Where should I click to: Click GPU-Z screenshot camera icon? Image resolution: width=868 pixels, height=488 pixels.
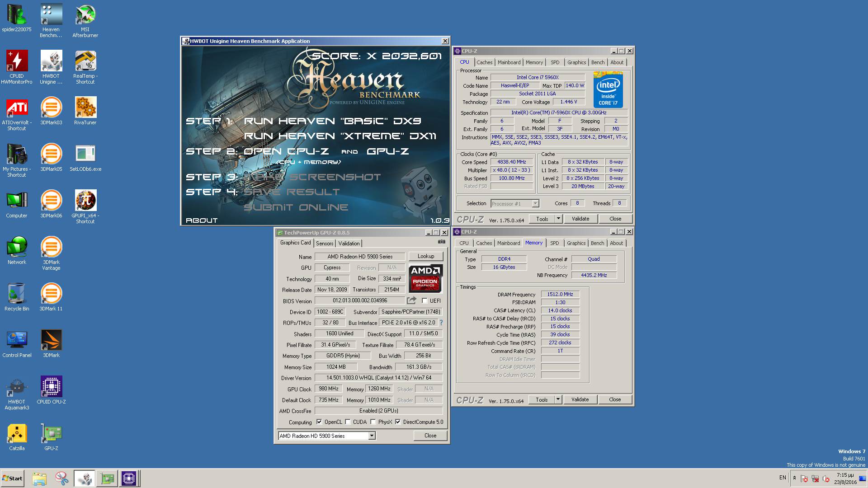(442, 242)
